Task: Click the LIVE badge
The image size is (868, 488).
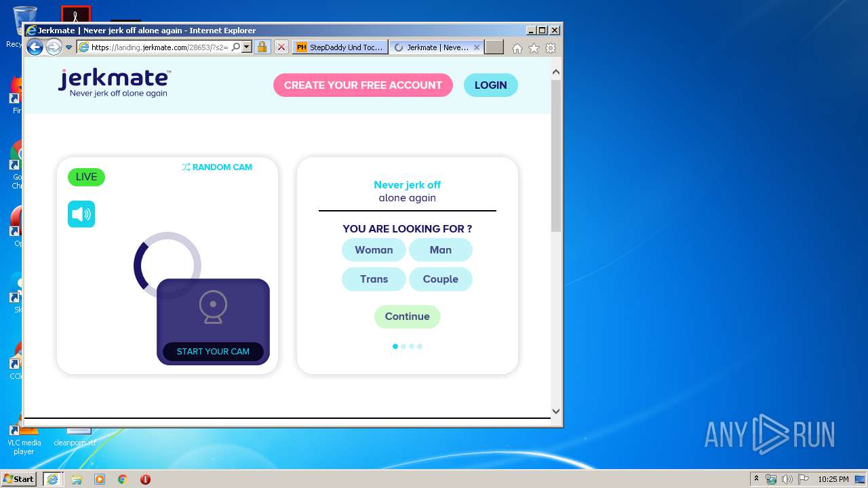Action: (x=86, y=177)
